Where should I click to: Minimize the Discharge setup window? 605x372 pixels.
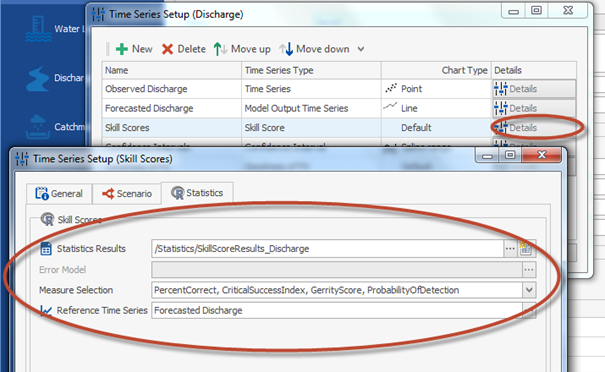coord(513,11)
